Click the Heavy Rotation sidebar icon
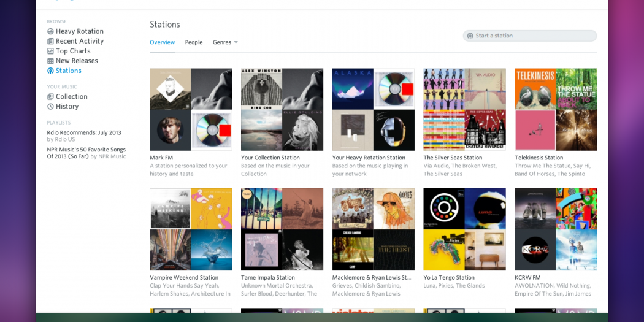The image size is (644, 322). [50, 31]
